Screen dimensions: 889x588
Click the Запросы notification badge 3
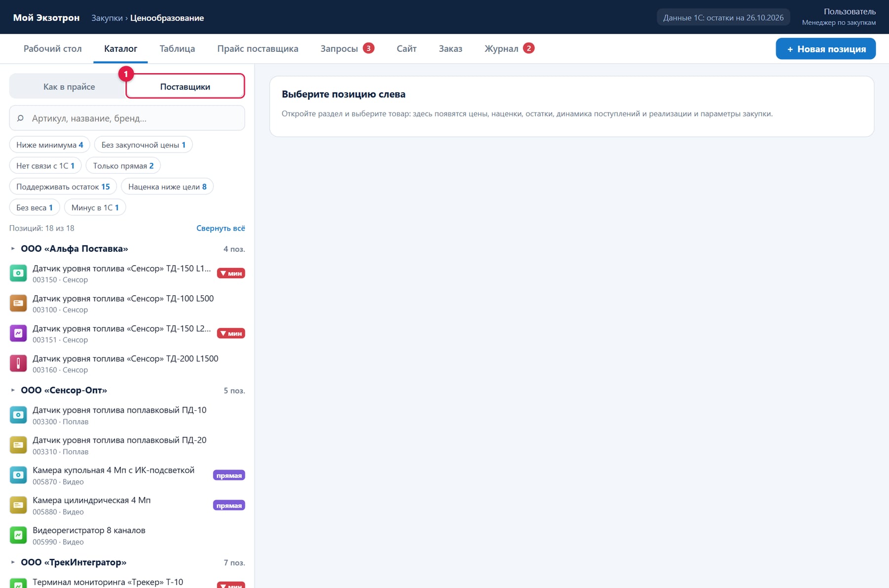coord(368,48)
